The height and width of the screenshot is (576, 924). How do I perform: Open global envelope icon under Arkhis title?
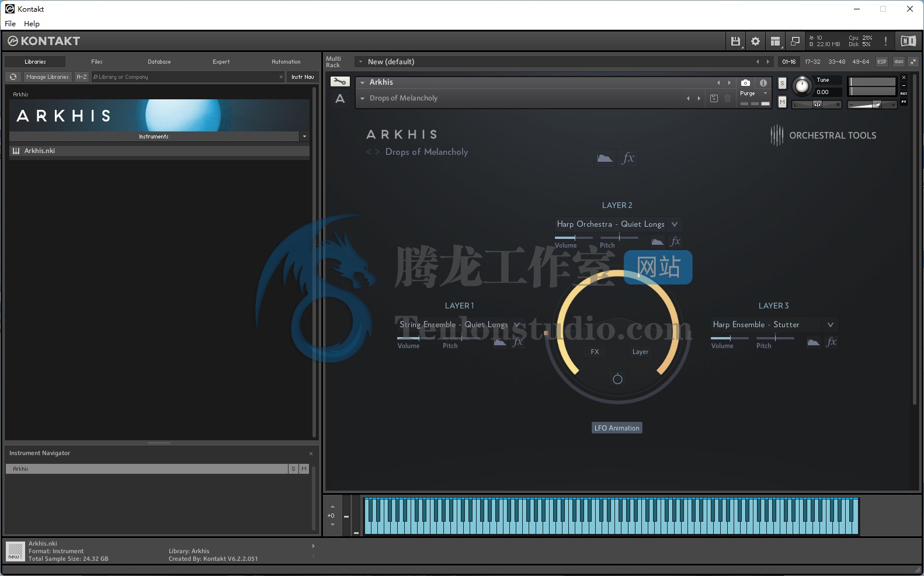[x=605, y=158]
